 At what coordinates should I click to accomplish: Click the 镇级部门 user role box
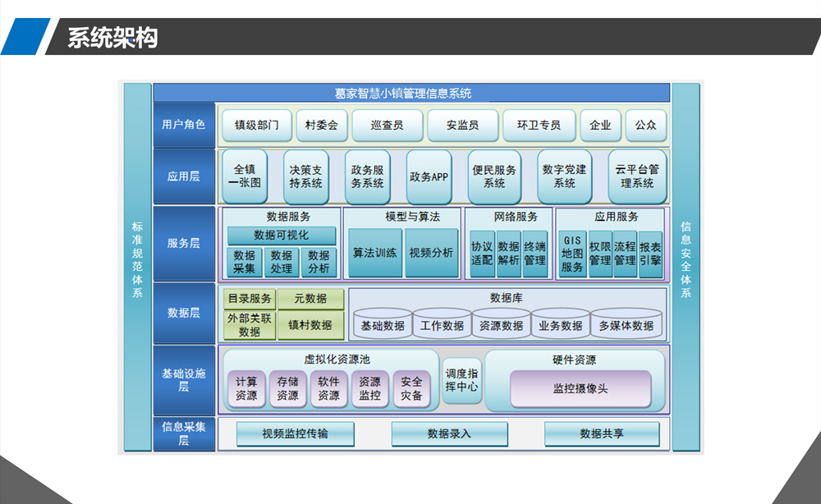(256, 126)
